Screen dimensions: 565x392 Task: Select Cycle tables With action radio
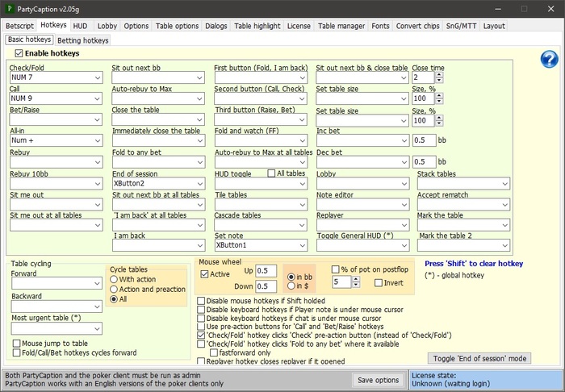pyautogui.click(x=114, y=279)
